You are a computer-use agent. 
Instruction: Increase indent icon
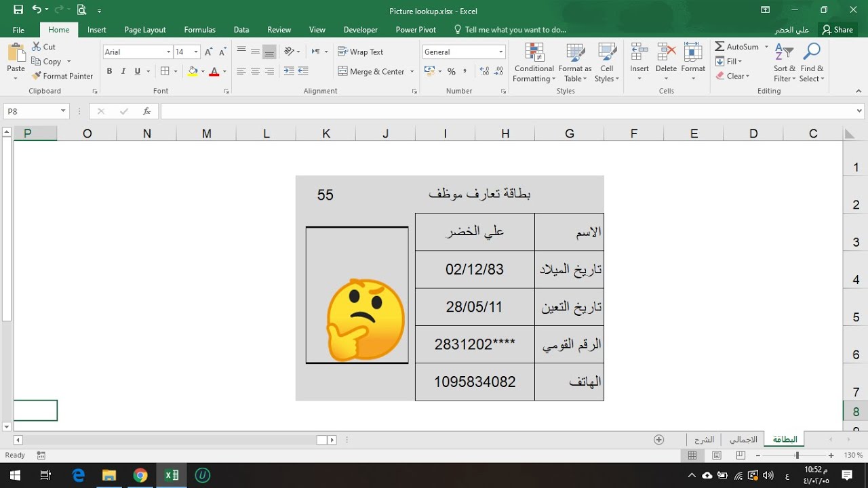click(x=303, y=71)
